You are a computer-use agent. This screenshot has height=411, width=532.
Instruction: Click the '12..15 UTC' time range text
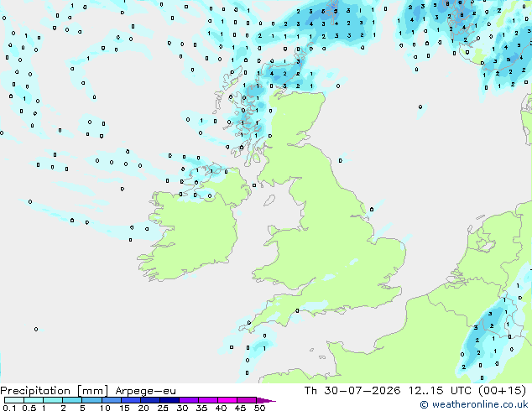coord(440,390)
